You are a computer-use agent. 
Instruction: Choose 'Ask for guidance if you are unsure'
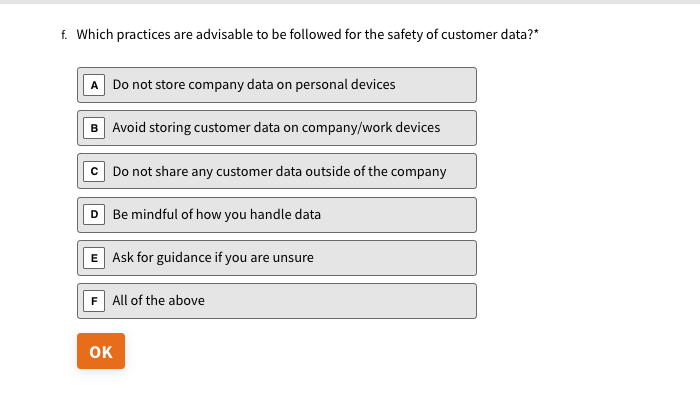point(277,258)
